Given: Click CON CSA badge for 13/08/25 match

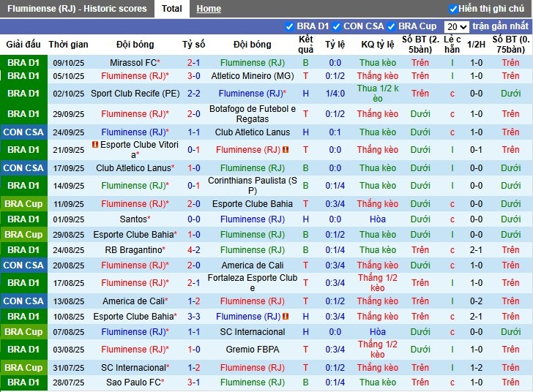Looking at the screenshot, I should [x=23, y=301].
